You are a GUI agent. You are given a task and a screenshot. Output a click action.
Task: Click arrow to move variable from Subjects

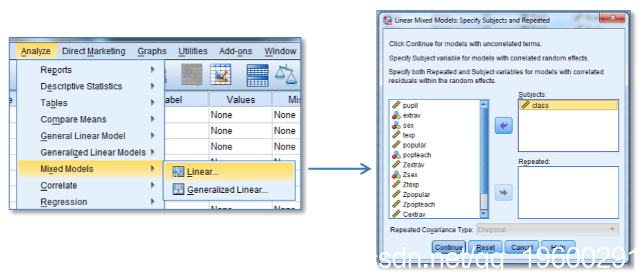click(x=503, y=126)
